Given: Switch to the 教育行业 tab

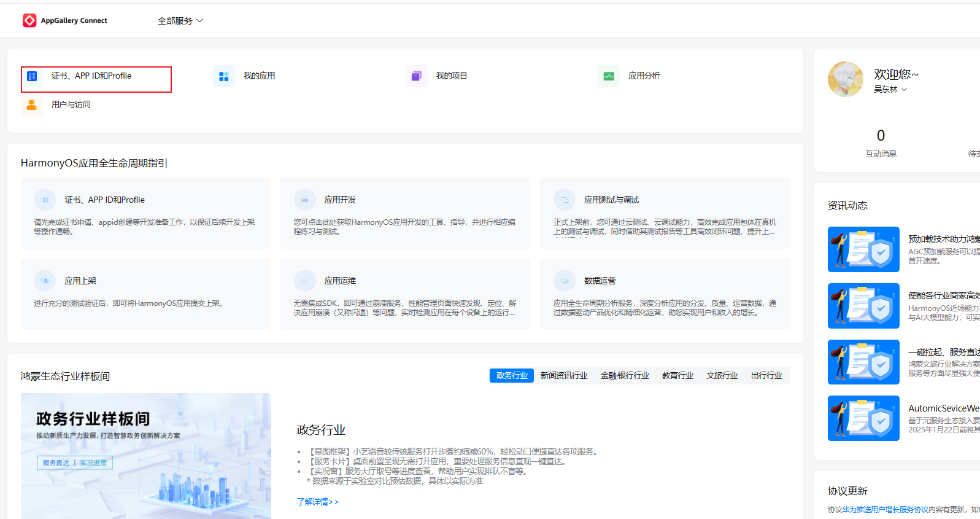Looking at the screenshot, I should (677, 375).
